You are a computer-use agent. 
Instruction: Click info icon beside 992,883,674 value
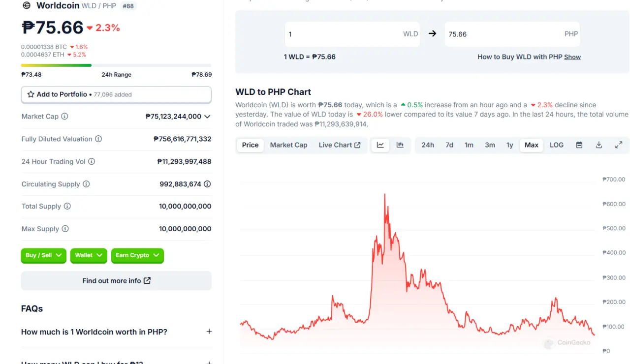[x=207, y=184]
